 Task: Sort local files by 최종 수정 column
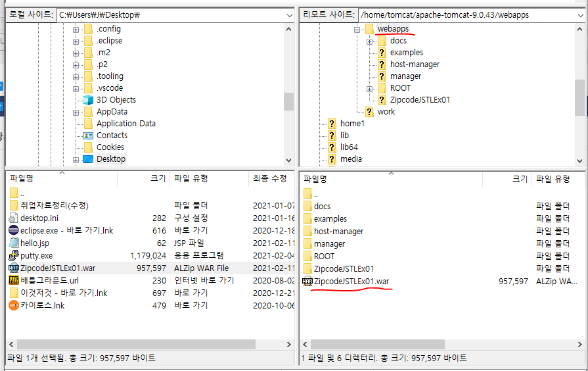tap(271, 179)
